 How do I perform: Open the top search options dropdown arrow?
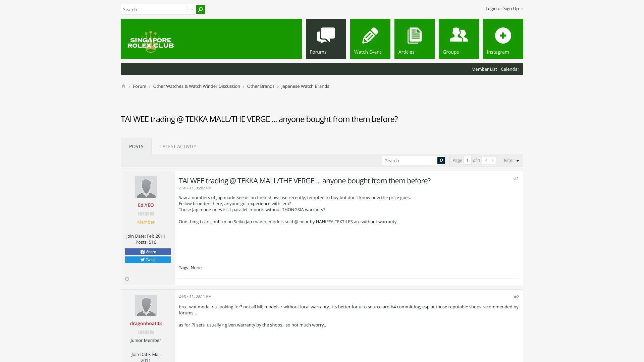pos(192,9)
